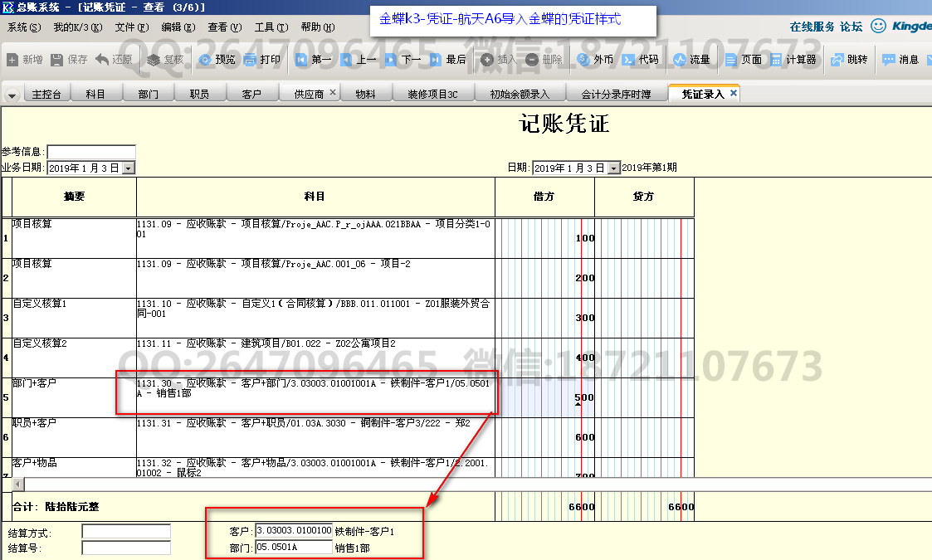932x560 pixels.
Task: Switch to the 会计分录序时簿 tab
Action: coord(615,95)
